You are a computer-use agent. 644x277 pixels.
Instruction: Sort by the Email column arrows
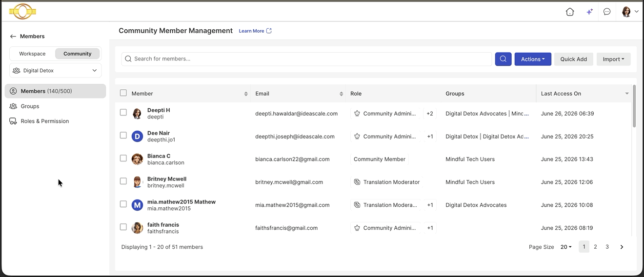point(342,94)
